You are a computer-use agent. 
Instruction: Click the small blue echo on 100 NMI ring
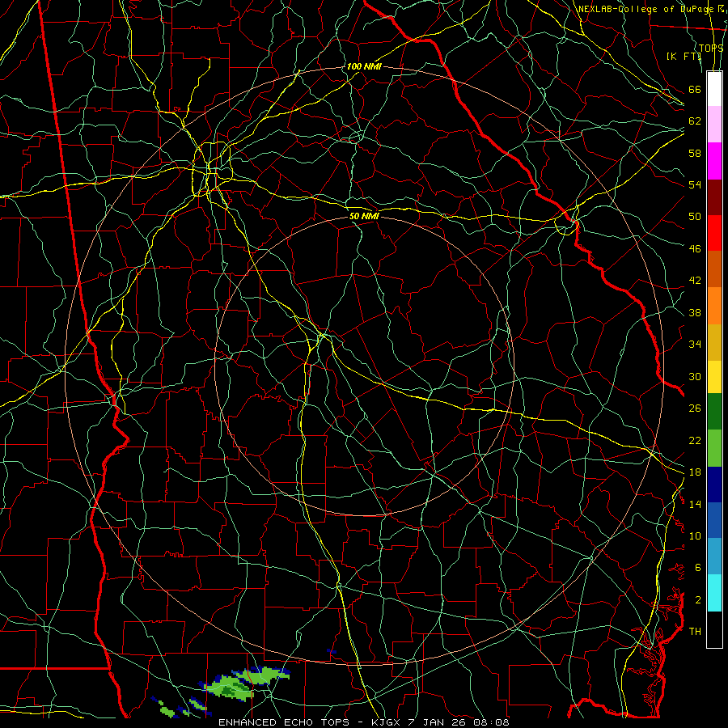pos(332,651)
